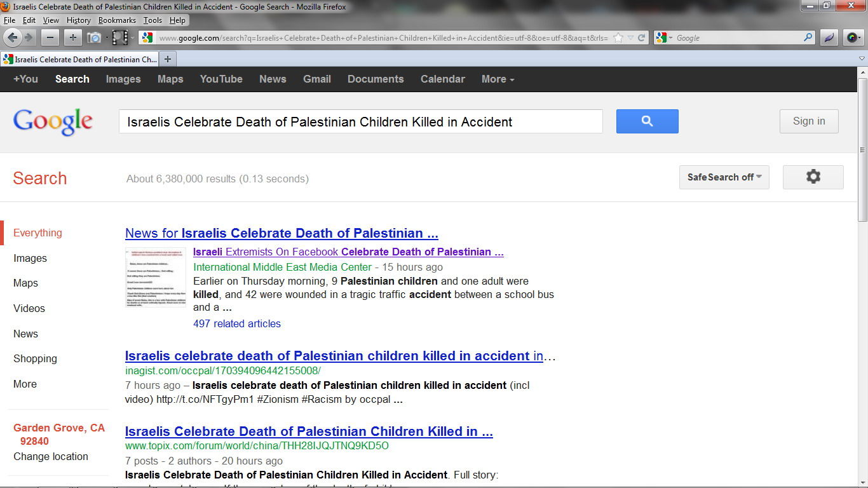Select the Israelis Celebrate Death browser tab

pos(79,59)
